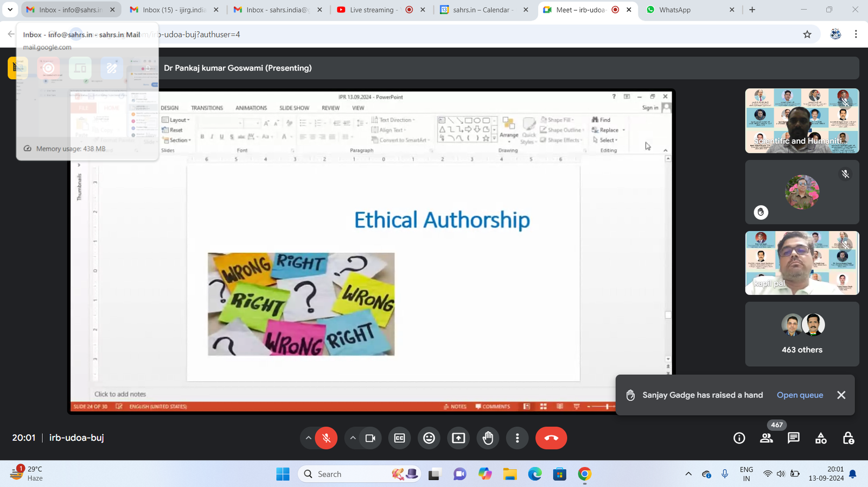This screenshot has width=868, height=487.
Task: Send a reaction with the emoji button
Action: [x=429, y=438]
